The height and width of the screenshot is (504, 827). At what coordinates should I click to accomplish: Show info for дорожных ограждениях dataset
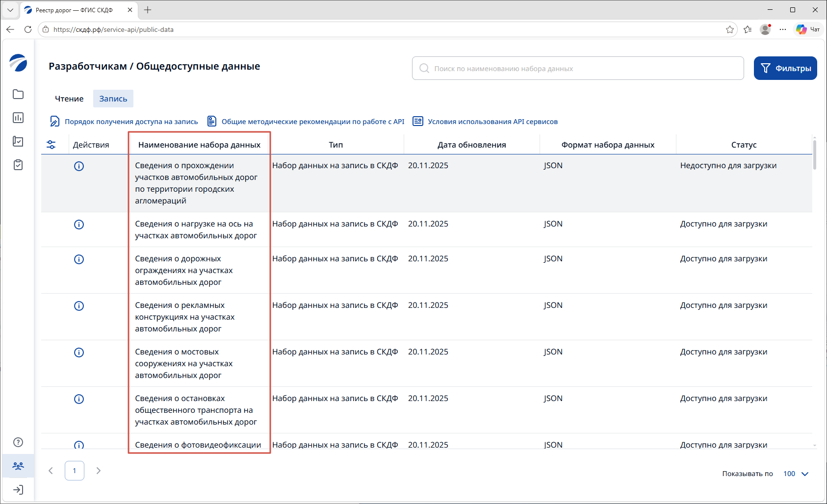coord(79,259)
